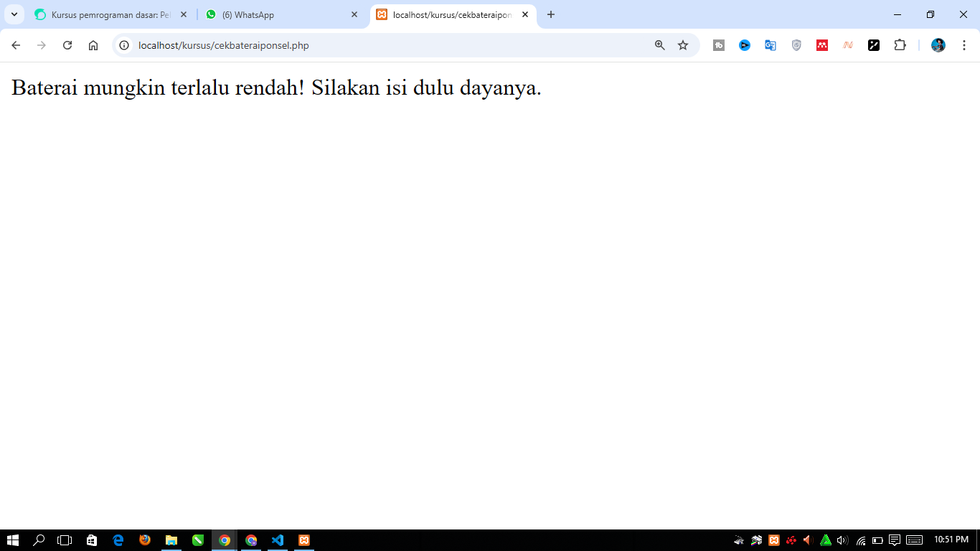Click the XAMPP icon in system tray

[x=774, y=540]
